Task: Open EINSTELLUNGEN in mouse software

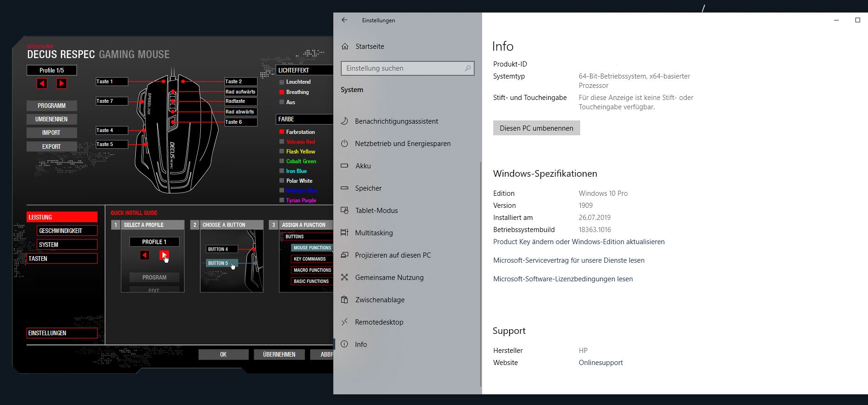Action: coord(62,333)
